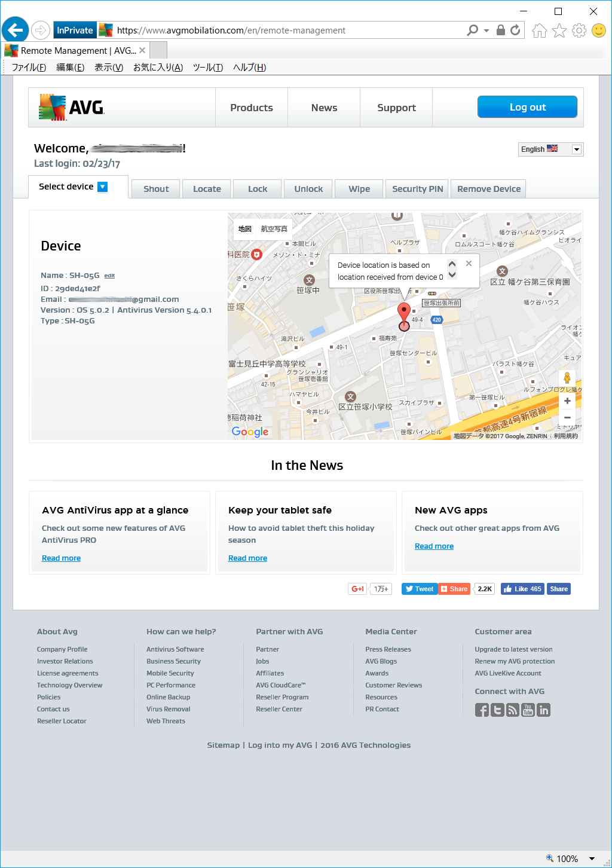The image size is (612, 868).
Task: Open AVG Facebook page icon
Action: pos(482,710)
